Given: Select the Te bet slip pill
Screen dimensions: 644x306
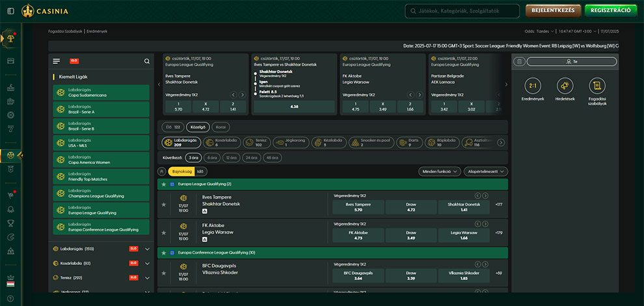Looking at the screenshot, I should click(572, 62).
